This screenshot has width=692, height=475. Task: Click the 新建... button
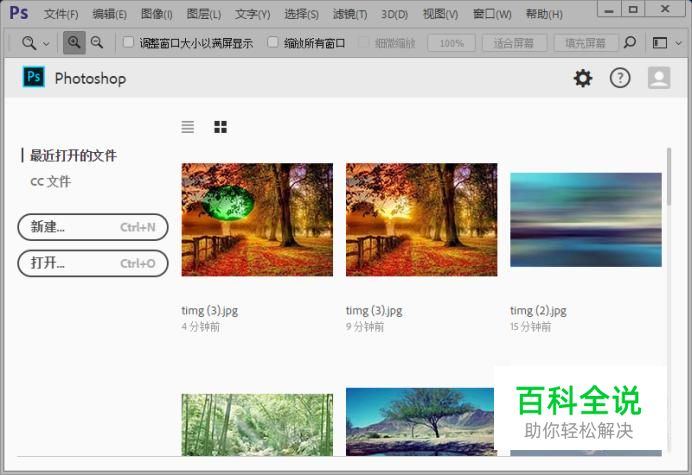coord(93,227)
